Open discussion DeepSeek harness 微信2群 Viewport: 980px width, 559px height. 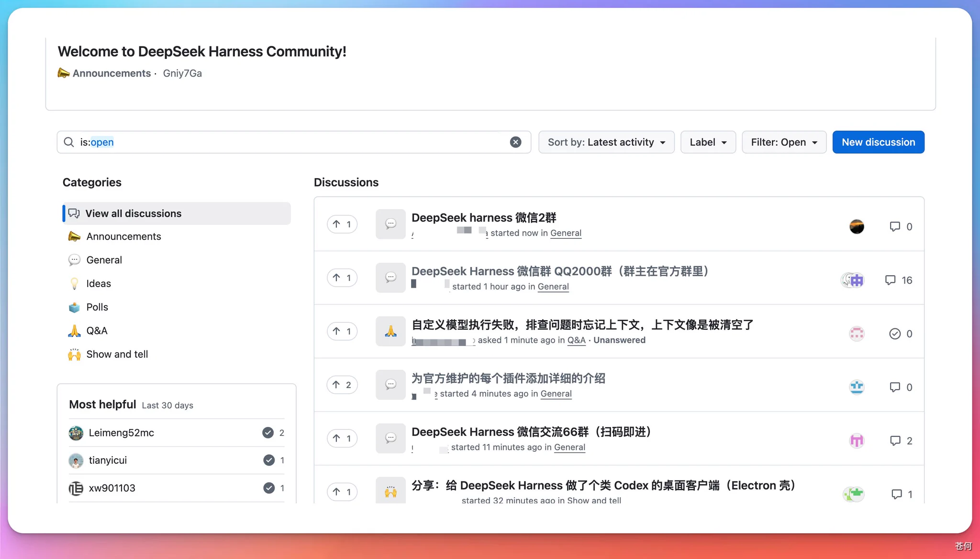point(484,218)
